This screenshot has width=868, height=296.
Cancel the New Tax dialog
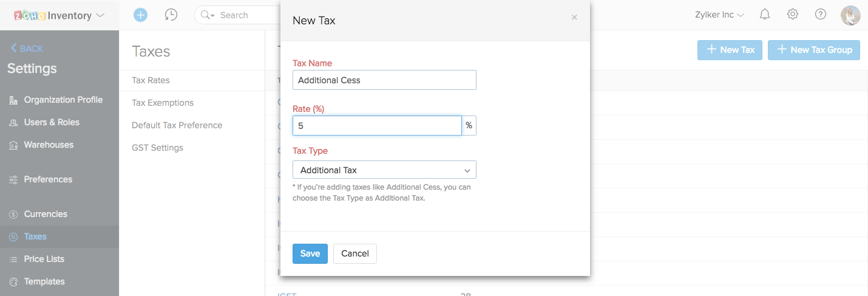coord(355,253)
